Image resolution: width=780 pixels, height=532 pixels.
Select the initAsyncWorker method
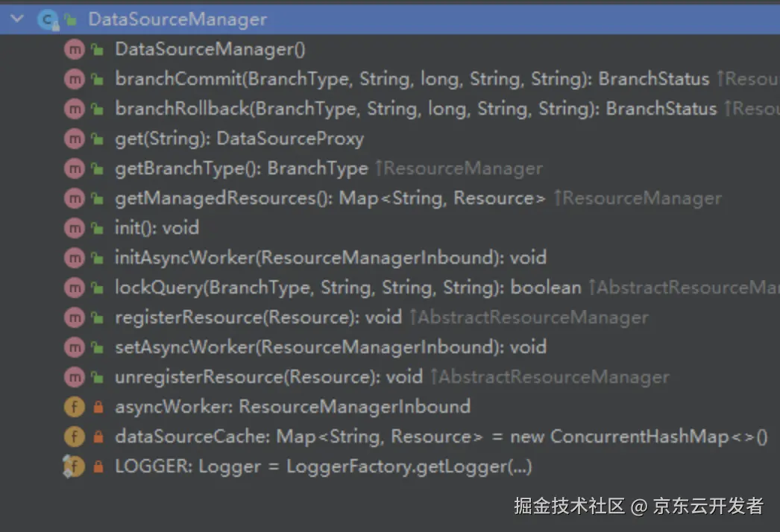(x=331, y=258)
